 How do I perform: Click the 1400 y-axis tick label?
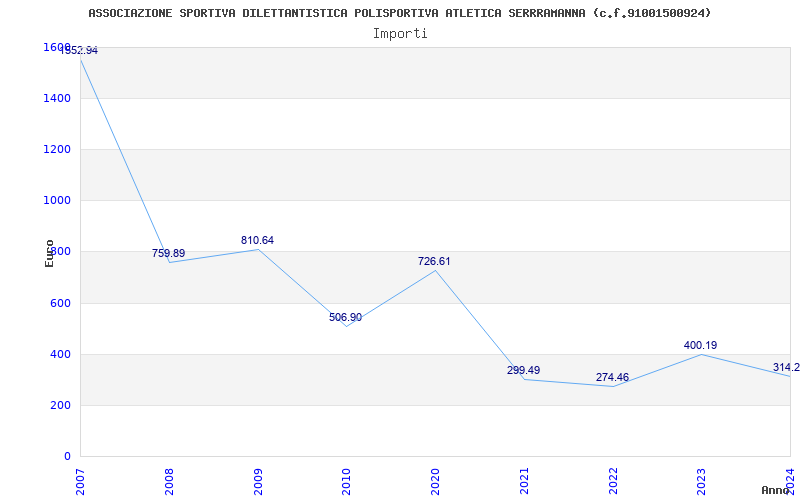[55, 98]
